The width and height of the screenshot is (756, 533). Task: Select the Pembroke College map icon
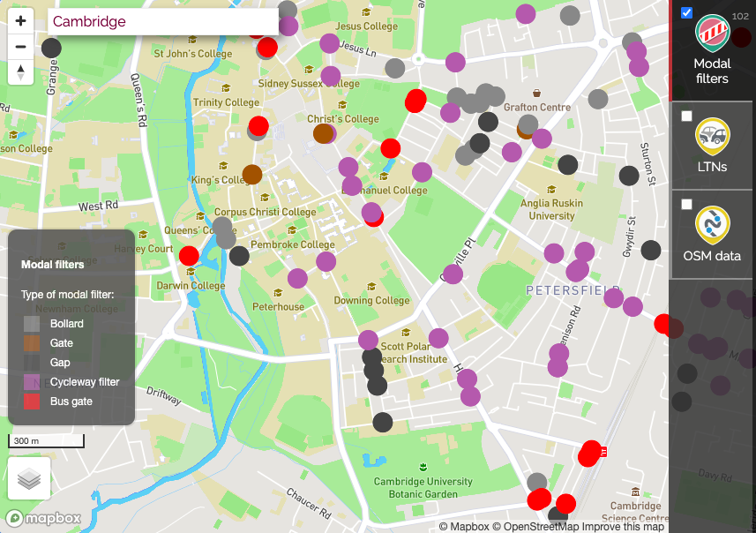coord(292,230)
